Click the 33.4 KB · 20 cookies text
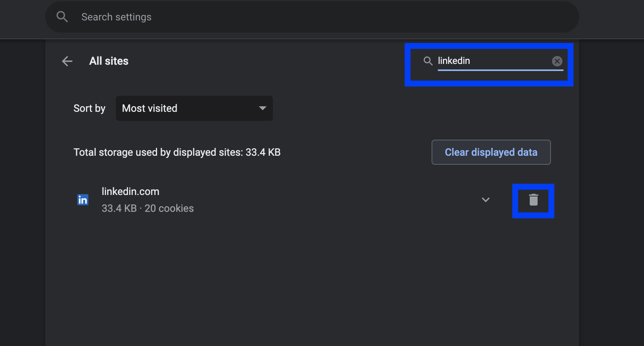 (x=148, y=208)
